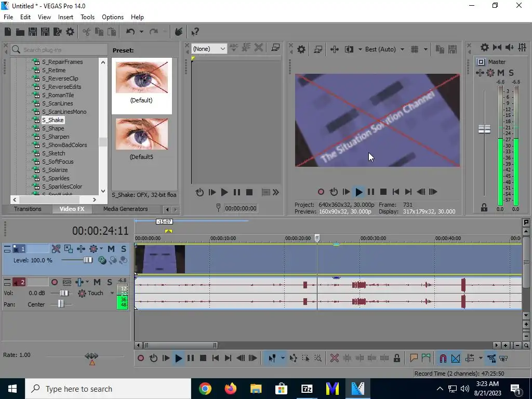
Task: Toggle Loop Playback in the timeline transport
Action: pos(153,358)
